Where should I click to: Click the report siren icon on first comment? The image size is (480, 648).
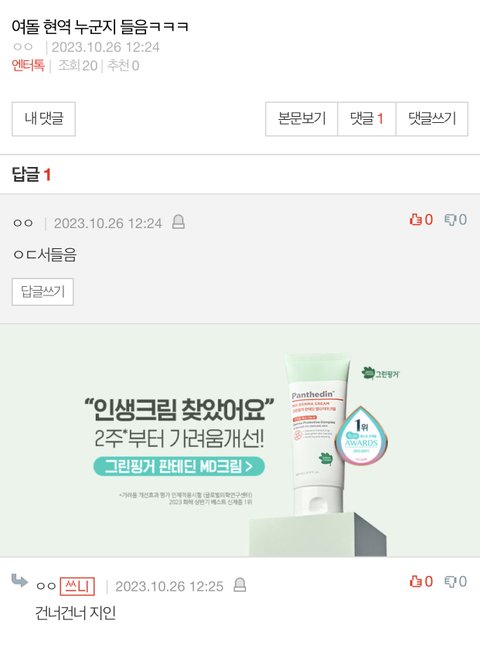178,222
